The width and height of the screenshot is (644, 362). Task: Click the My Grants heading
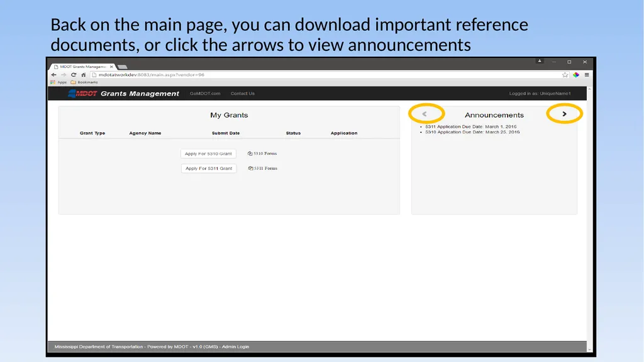(x=229, y=115)
